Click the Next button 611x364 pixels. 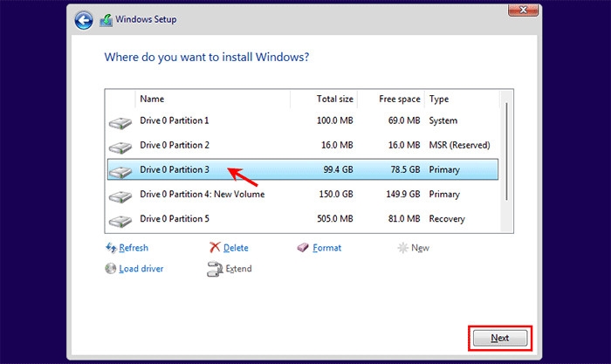click(x=500, y=338)
